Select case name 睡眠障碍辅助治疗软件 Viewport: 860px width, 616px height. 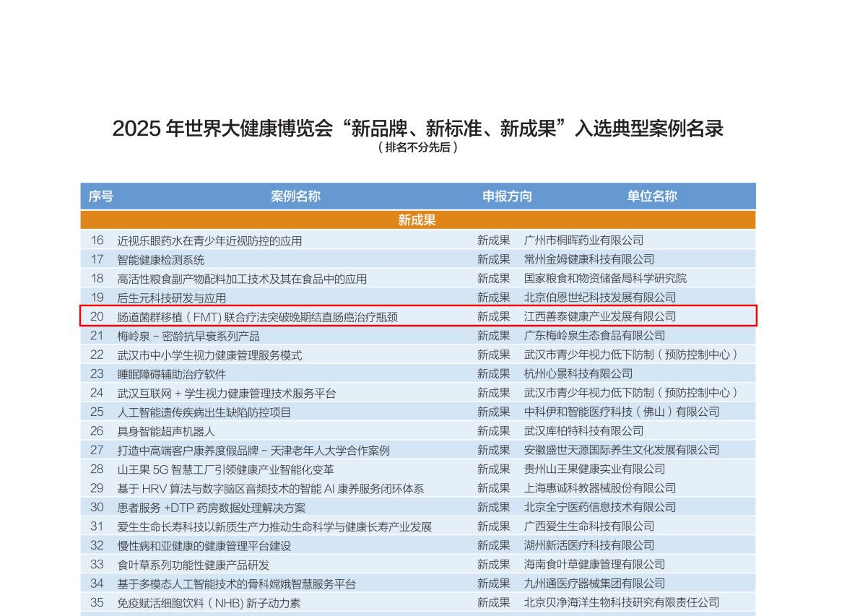click(x=172, y=374)
